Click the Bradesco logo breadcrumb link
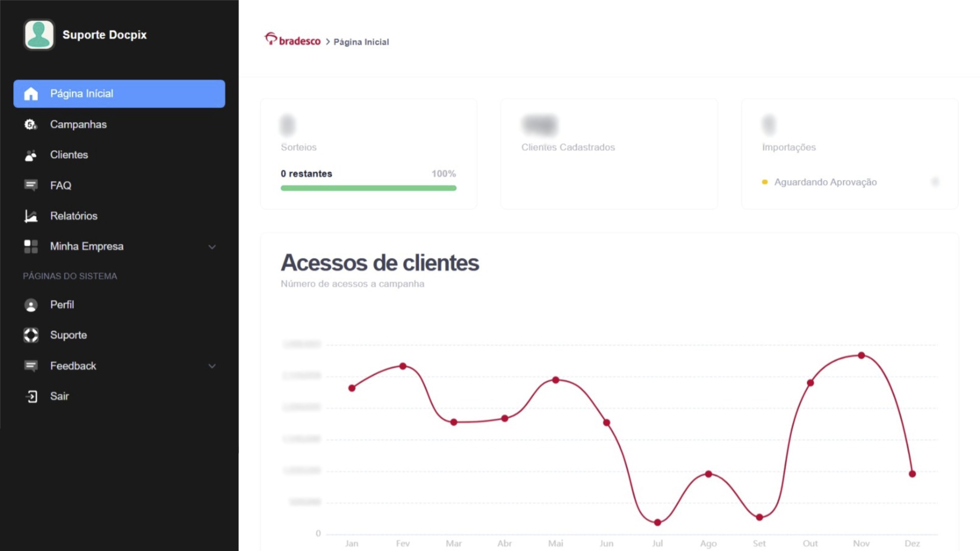Screen dimensions: 980x551 pyautogui.click(x=292, y=40)
